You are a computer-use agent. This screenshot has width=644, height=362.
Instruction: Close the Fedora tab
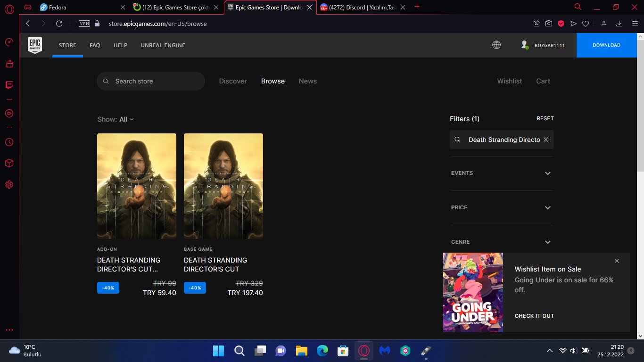[123, 8]
